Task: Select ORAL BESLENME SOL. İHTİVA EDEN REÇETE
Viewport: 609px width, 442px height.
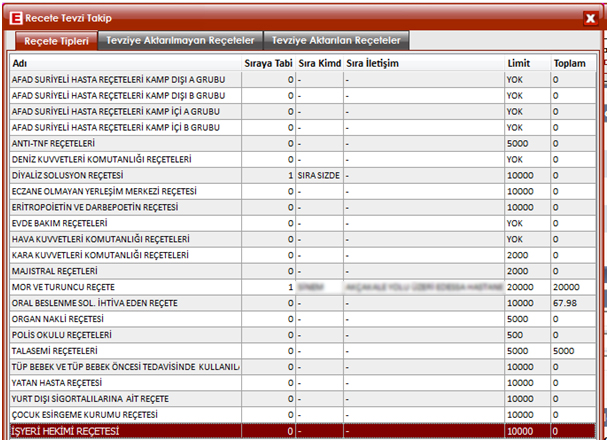Action: tap(303, 303)
